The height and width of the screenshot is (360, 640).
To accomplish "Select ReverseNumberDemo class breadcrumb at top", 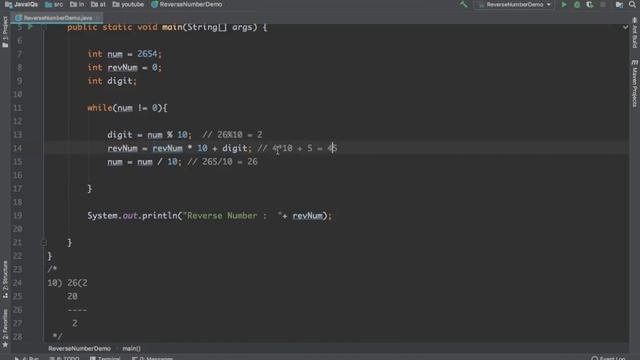I will pyautogui.click(x=187, y=4).
